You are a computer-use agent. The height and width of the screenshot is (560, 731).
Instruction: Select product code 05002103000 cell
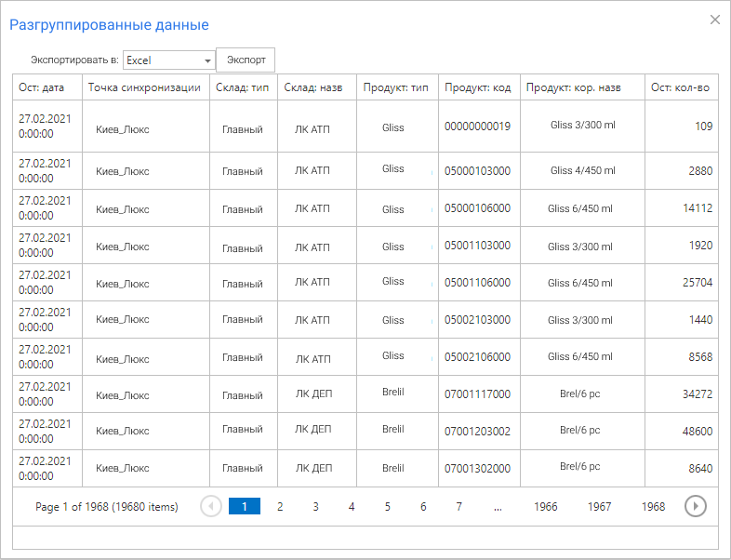(x=479, y=320)
